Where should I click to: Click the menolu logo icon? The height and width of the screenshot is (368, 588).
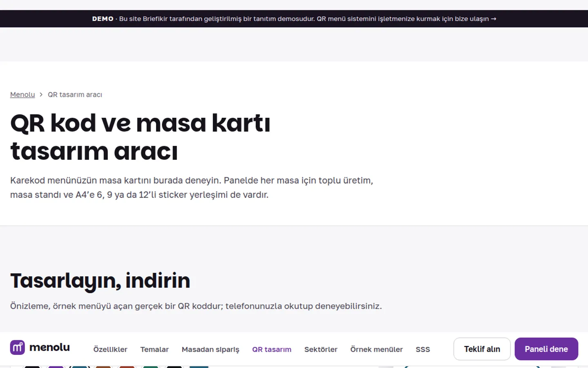(x=18, y=348)
